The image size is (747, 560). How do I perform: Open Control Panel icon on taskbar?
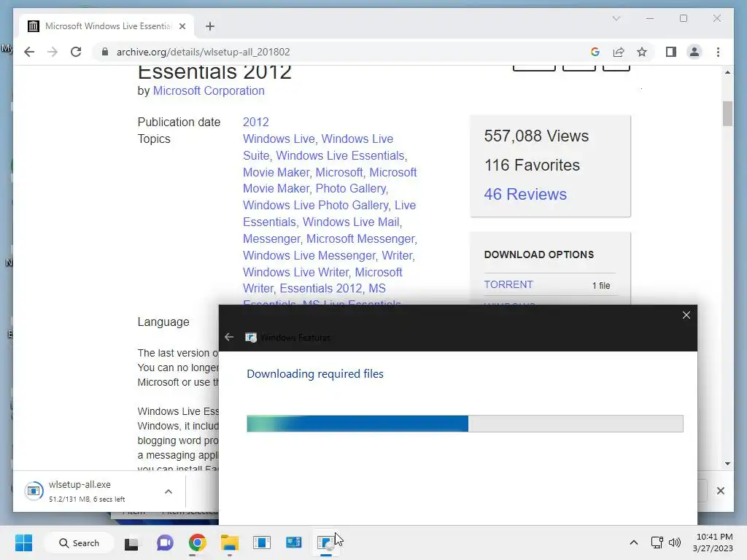click(293, 542)
